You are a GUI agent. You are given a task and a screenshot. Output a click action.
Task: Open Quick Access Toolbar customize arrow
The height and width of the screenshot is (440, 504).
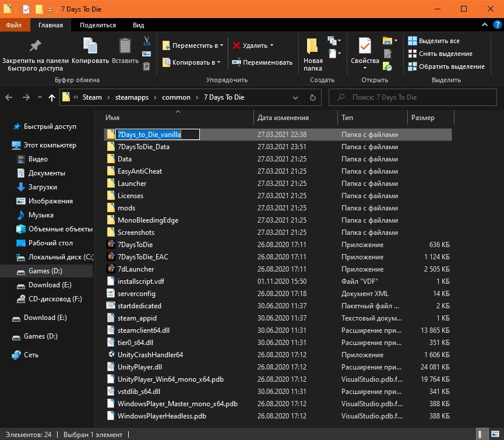pyautogui.click(x=50, y=10)
